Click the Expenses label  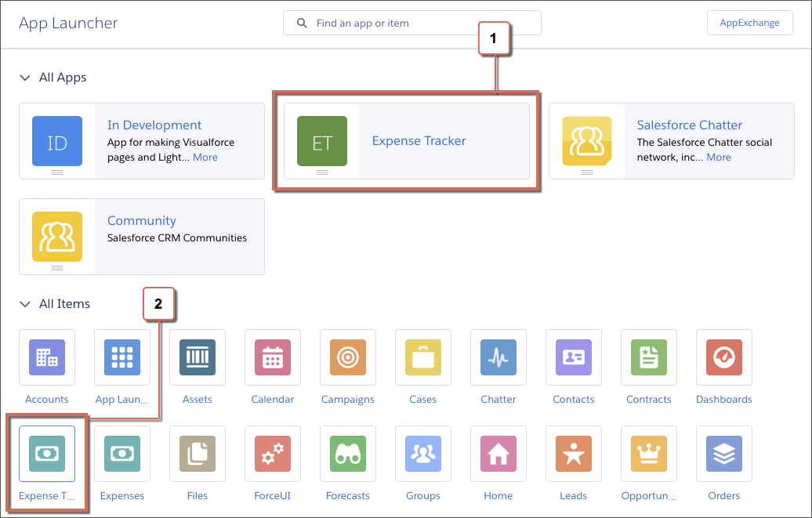point(122,496)
